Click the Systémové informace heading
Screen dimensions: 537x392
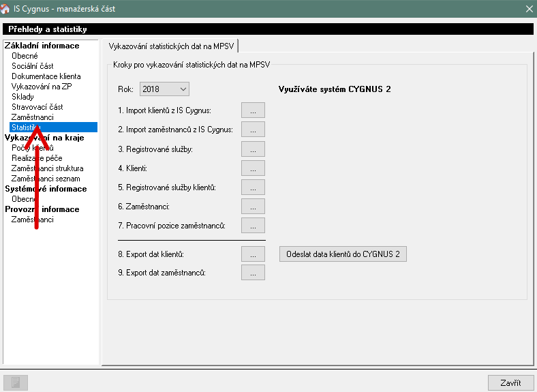[x=46, y=189]
